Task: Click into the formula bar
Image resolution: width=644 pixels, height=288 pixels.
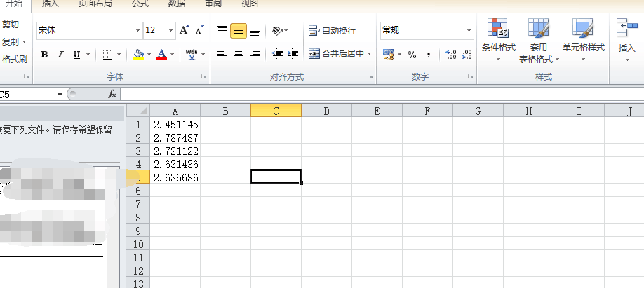Action: point(382,95)
